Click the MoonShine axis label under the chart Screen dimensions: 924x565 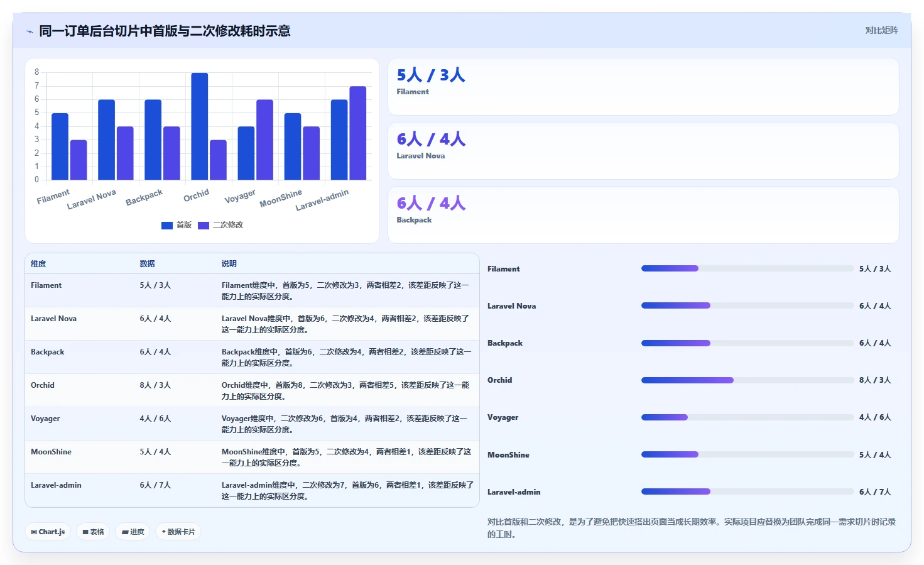coord(281,198)
